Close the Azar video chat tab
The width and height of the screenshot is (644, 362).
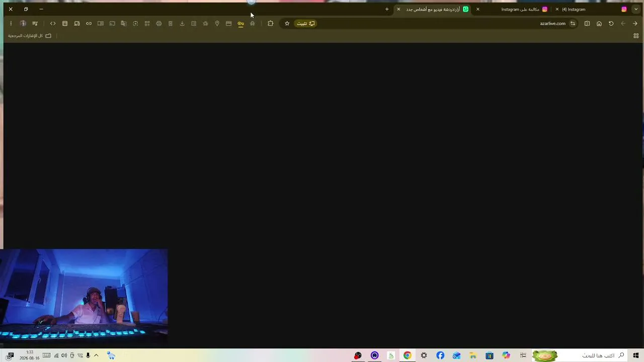click(x=398, y=9)
